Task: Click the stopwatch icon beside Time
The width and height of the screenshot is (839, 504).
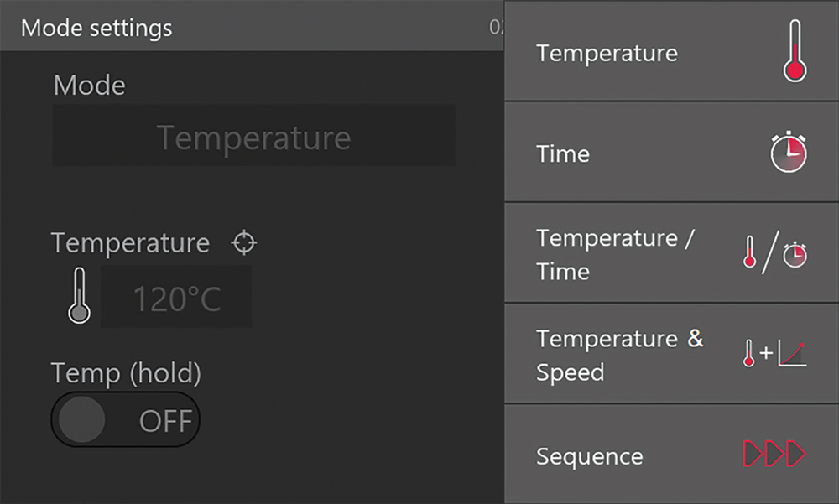Action: click(x=789, y=153)
